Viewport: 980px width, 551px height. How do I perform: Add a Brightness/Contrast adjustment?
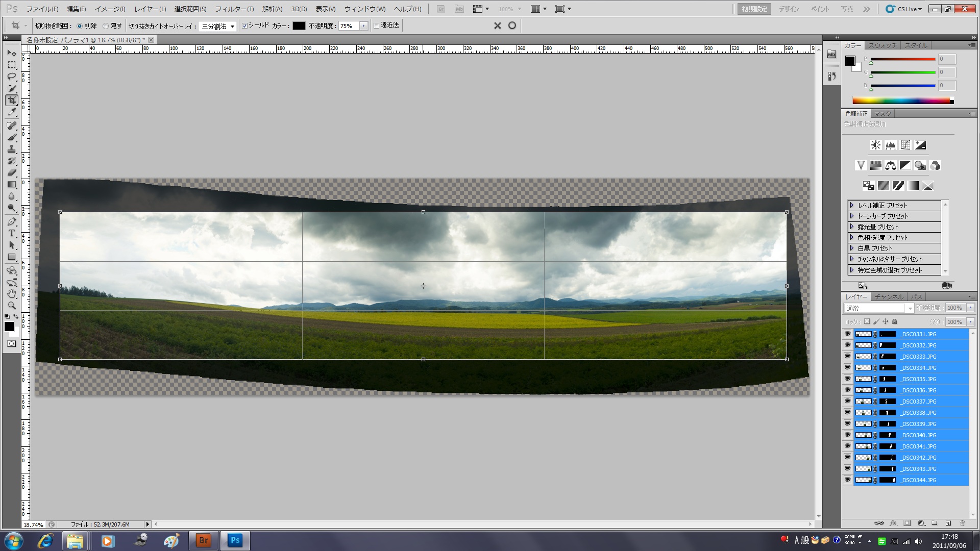click(x=875, y=145)
